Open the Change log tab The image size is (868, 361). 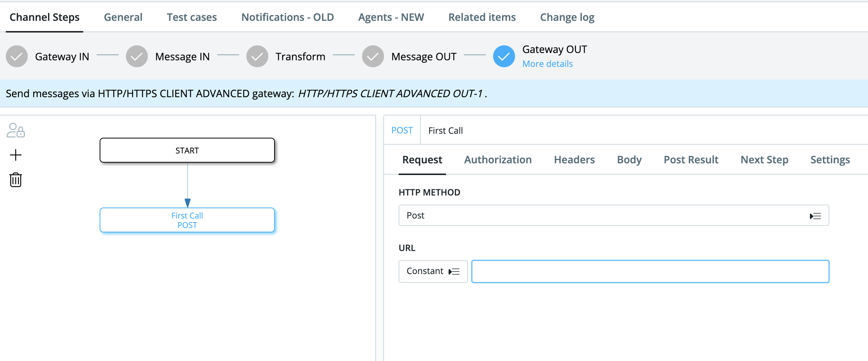click(x=567, y=17)
